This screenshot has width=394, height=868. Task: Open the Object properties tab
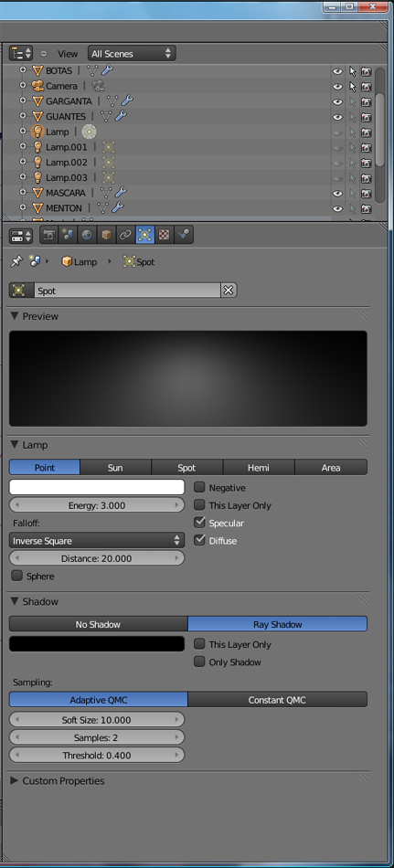click(x=106, y=235)
